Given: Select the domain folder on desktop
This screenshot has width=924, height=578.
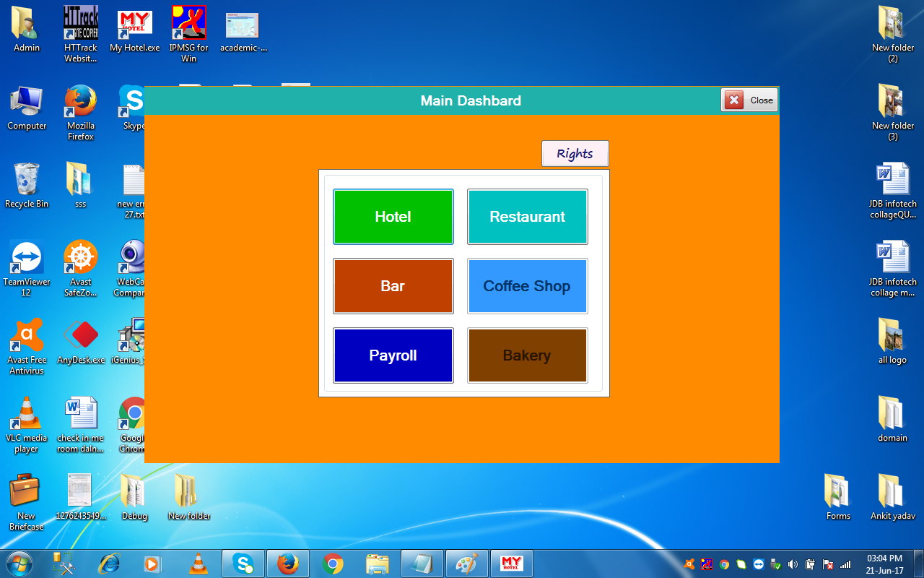Looking at the screenshot, I should 893,420.
